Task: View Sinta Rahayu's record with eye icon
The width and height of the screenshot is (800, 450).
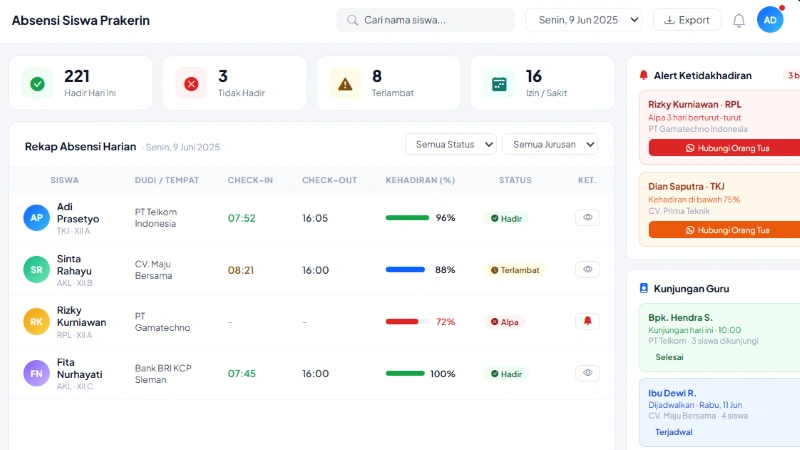Action: [x=587, y=269]
